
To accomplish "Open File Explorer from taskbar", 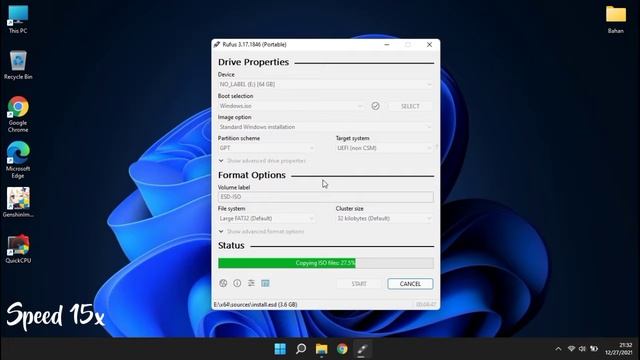I will tap(322, 349).
